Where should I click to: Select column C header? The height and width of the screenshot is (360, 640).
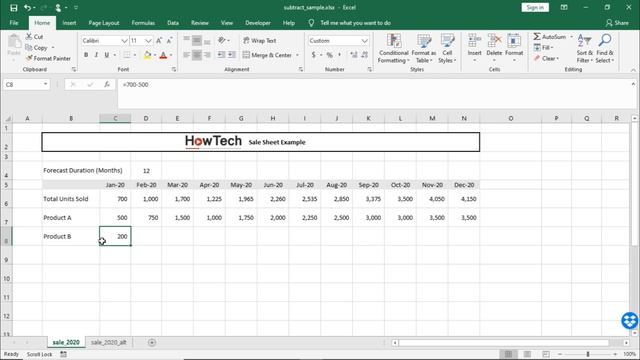point(115,118)
